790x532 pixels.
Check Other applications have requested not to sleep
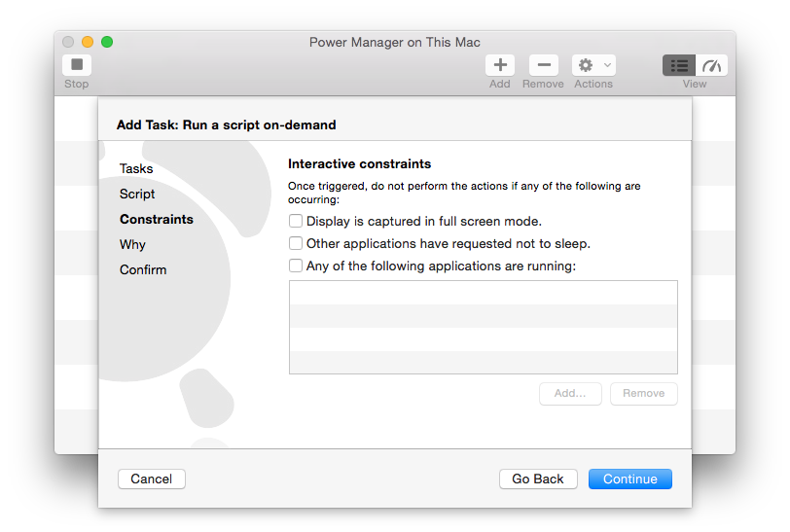click(x=296, y=243)
